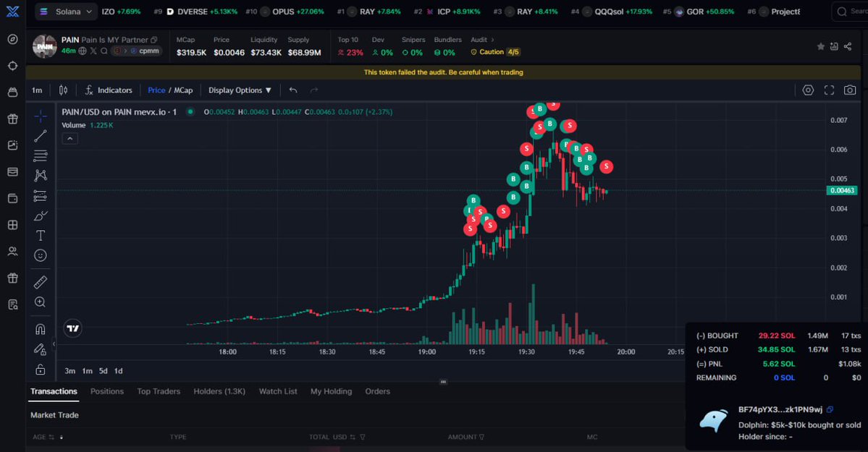
Task: Click the add-chart icon beside the star
Action: point(834,46)
